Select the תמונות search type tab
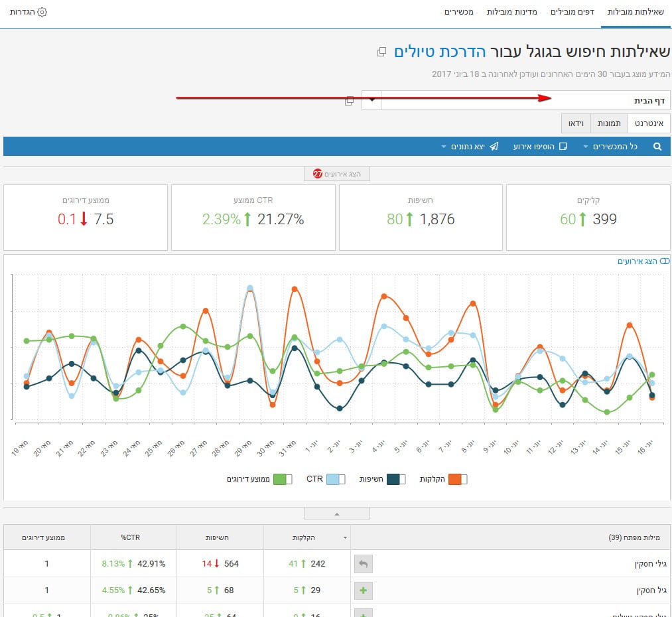 click(x=609, y=123)
